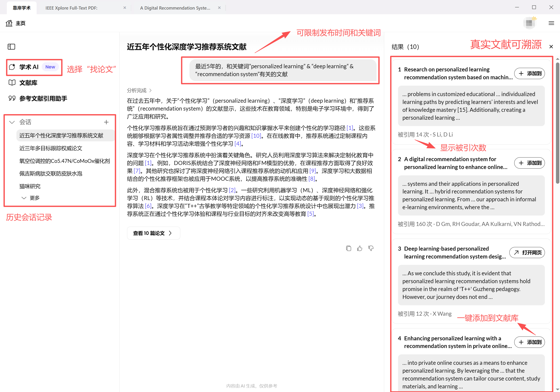Select session 猫咪研究
Image resolution: width=560 pixels, height=392 pixels.
[30, 186]
